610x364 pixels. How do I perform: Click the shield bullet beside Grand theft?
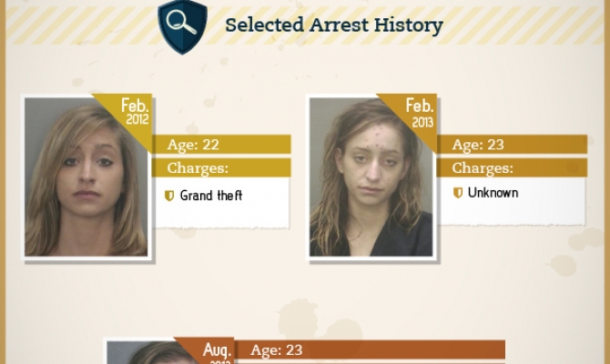click(x=169, y=196)
